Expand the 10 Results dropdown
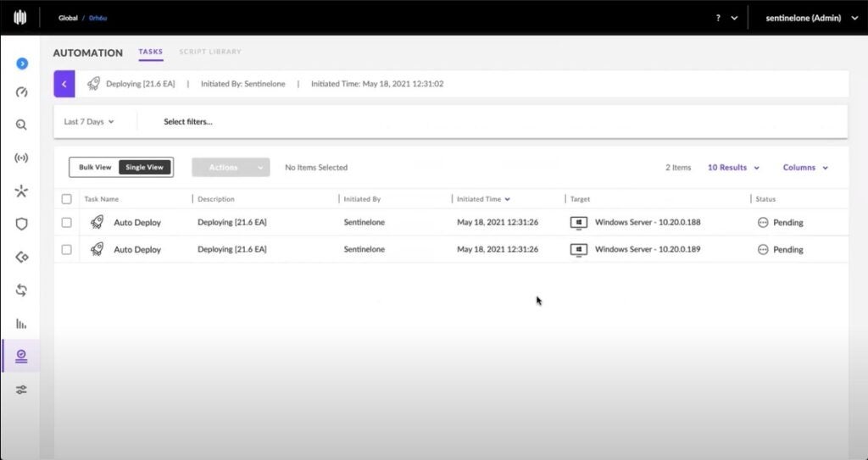The image size is (868, 460). pos(733,168)
